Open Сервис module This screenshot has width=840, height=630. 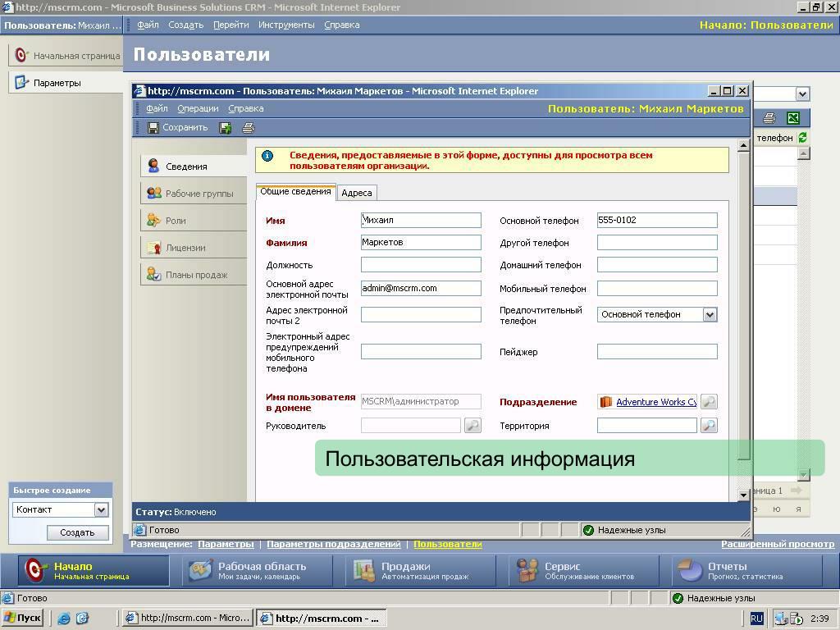point(584,571)
